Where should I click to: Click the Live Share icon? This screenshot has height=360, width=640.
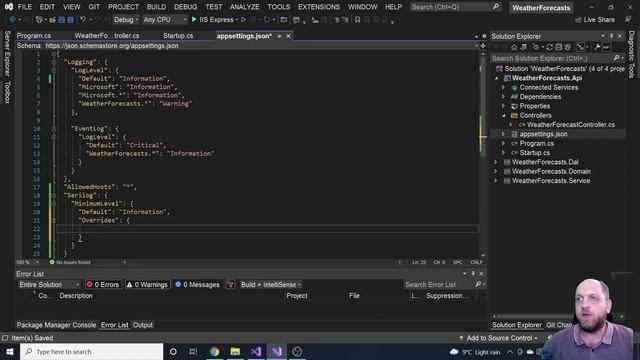pyautogui.click(x=578, y=20)
